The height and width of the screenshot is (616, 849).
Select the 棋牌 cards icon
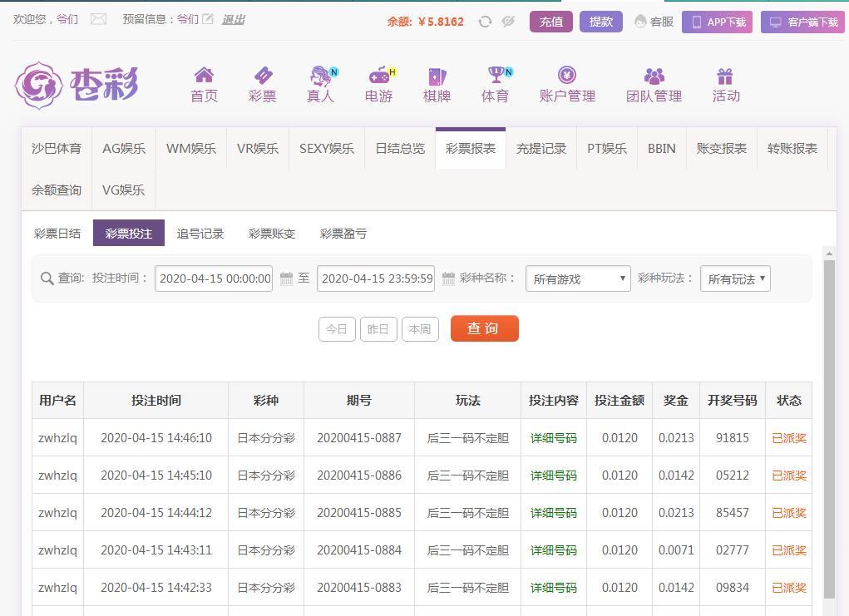click(x=437, y=76)
